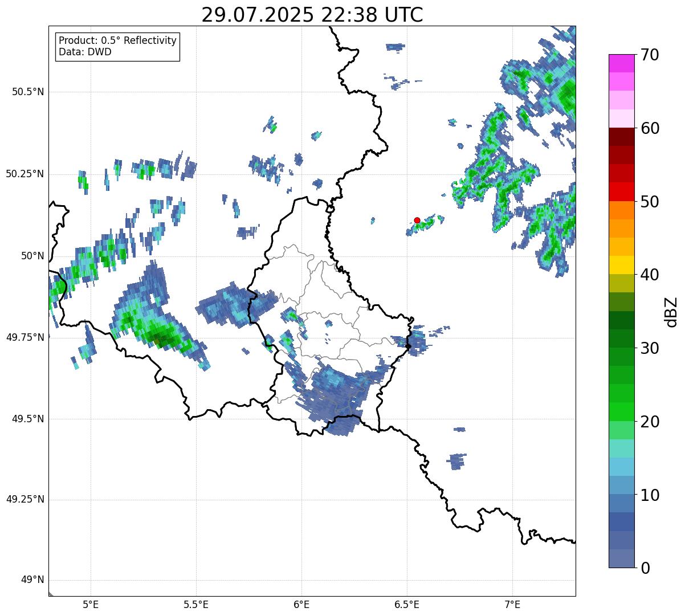The image size is (685, 616).
Task: Click the colorbar tick label "10"
Action: 649,495
